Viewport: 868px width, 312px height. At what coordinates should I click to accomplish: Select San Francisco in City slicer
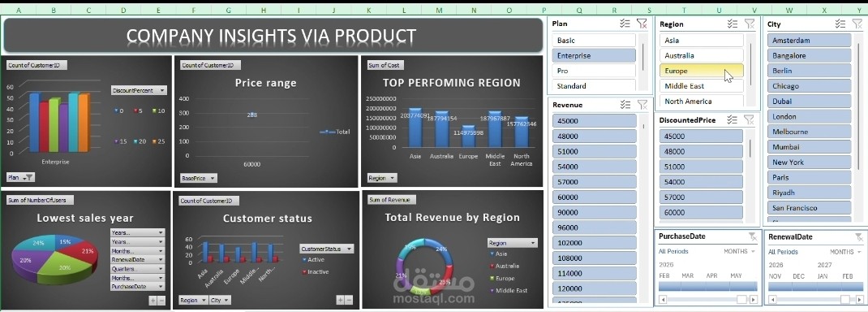point(809,208)
